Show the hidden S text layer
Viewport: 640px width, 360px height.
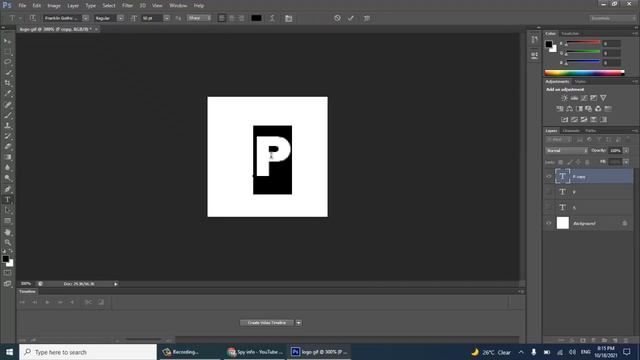[549, 207]
